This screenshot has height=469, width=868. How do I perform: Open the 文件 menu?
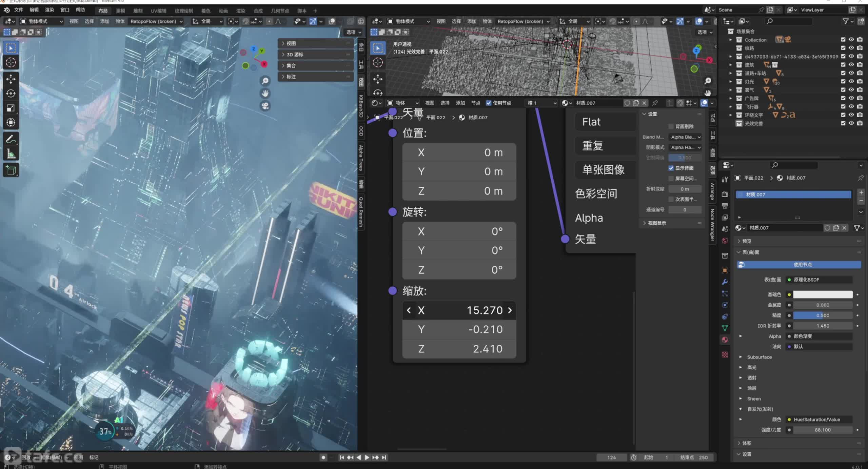19,10
